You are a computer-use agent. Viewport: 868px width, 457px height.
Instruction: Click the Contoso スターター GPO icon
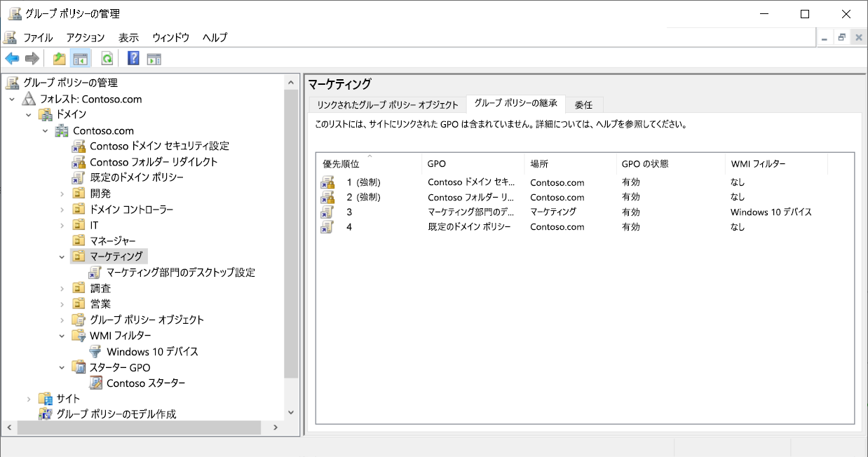pos(96,383)
